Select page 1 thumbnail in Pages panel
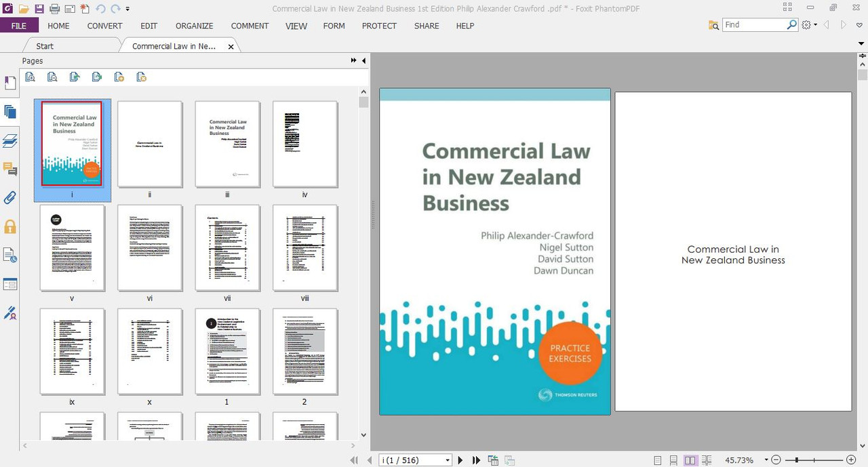The height and width of the screenshot is (467, 868). point(227,352)
